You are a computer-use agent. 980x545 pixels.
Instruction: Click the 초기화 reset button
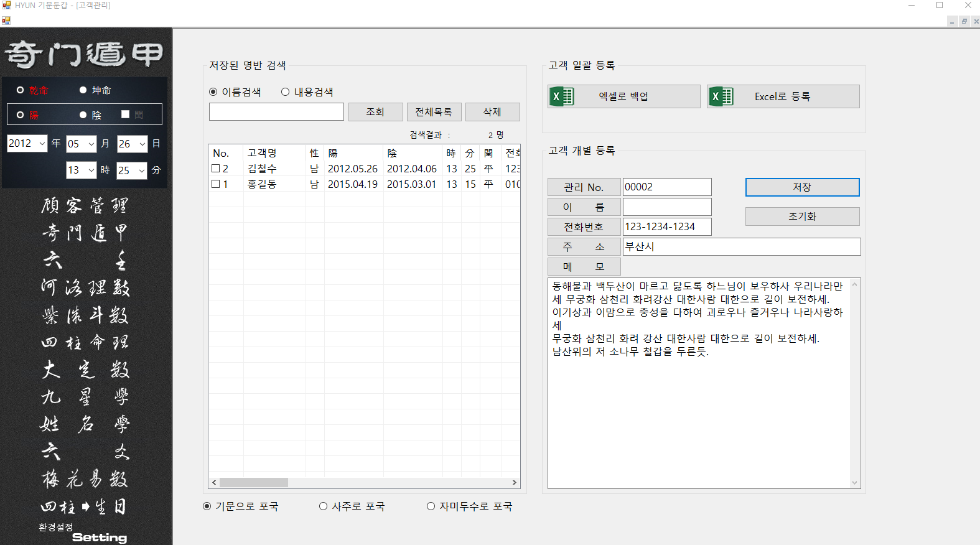coord(803,217)
